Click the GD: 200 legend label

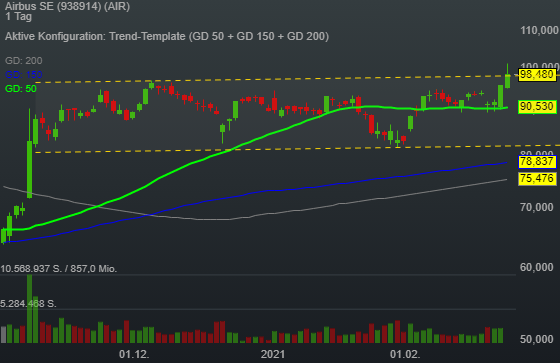click(24, 60)
